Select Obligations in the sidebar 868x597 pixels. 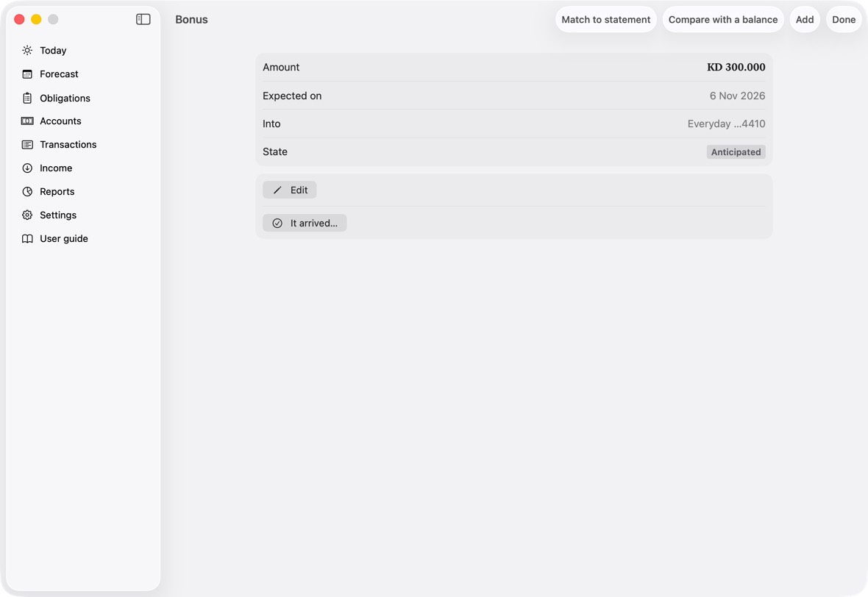65,98
